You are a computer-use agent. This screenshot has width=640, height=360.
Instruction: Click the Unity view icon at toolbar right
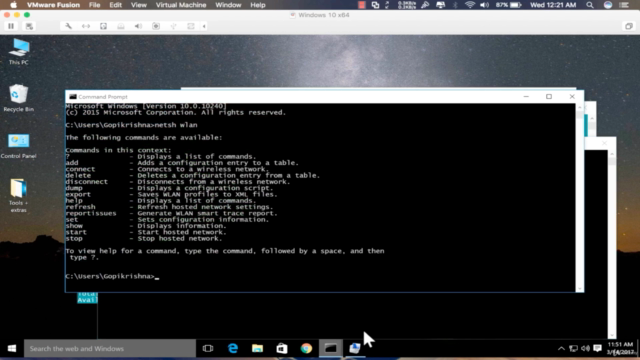click(x=629, y=26)
